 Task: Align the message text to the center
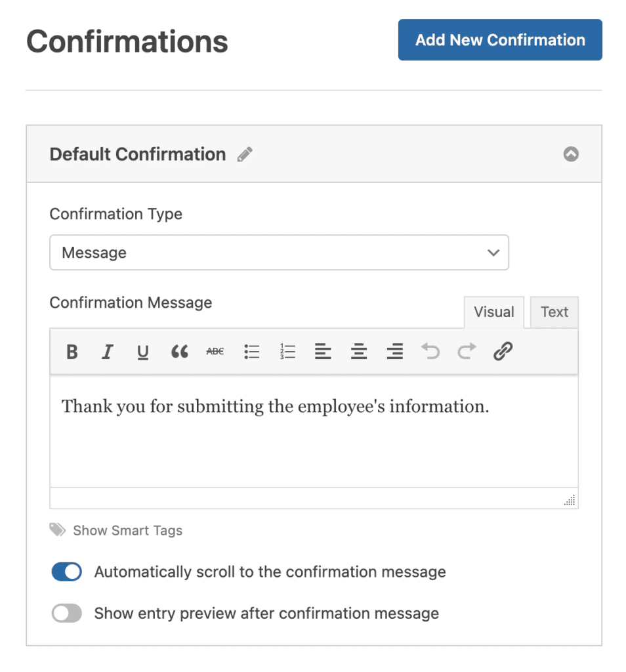tap(358, 352)
